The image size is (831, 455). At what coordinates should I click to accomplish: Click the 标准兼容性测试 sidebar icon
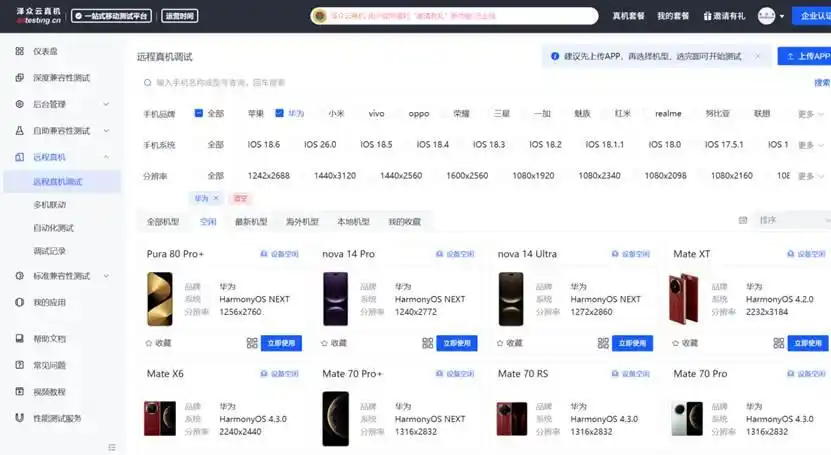click(20, 276)
